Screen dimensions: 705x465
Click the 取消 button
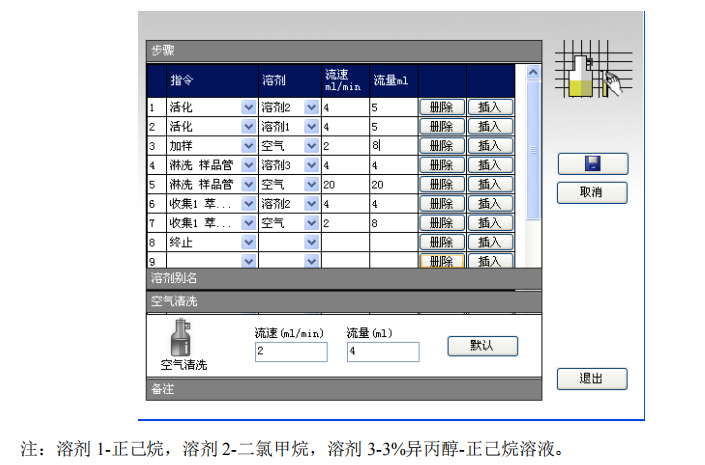[x=592, y=192]
